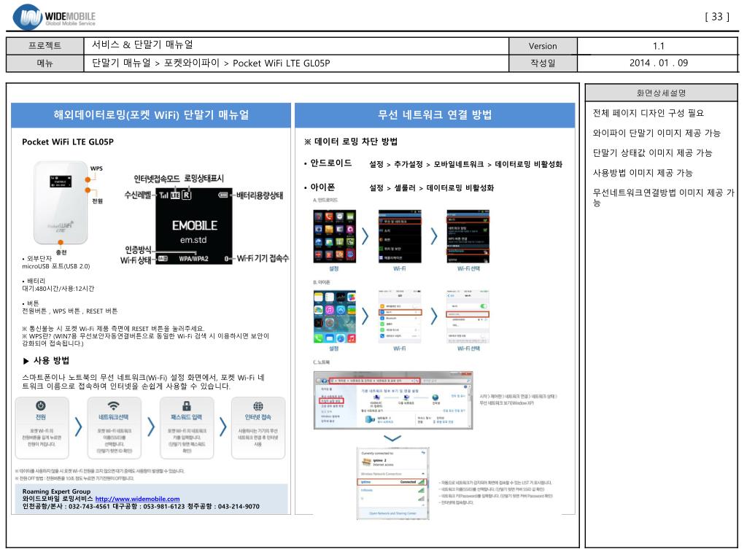
Task: Click the Wi-Fi 기기 접속수 label
Action: [263, 259]
